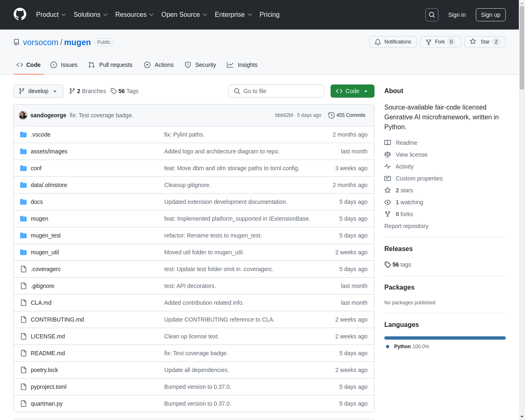Switch to the Pull requests tab
The width and height of the screenshot is (525, 420).
tap(110, 65)
